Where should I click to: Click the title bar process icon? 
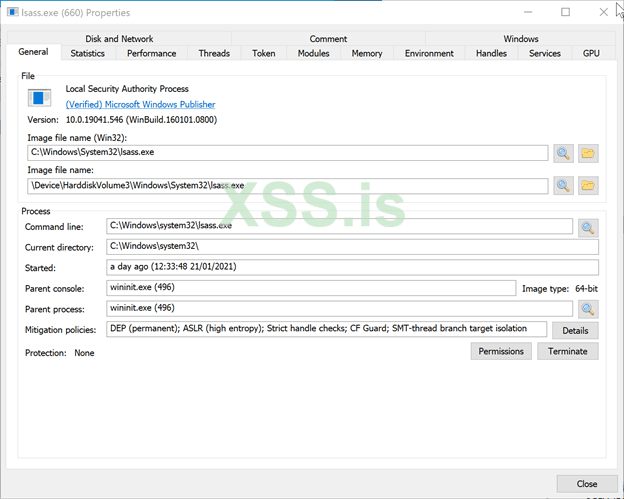[13, 12]
